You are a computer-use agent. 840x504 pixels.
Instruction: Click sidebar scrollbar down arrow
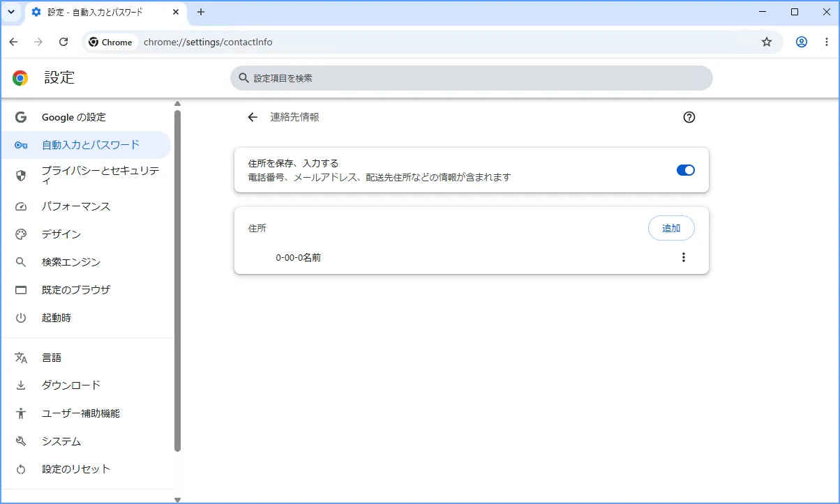click(177, 499)
